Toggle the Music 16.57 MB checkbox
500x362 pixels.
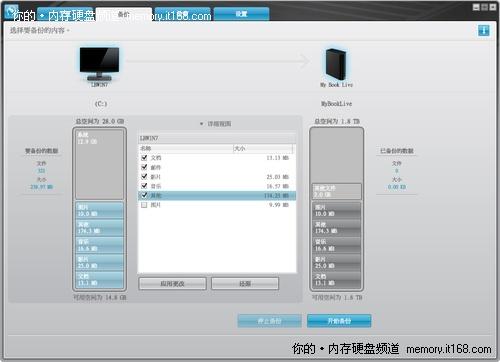(x=144, y=186)
